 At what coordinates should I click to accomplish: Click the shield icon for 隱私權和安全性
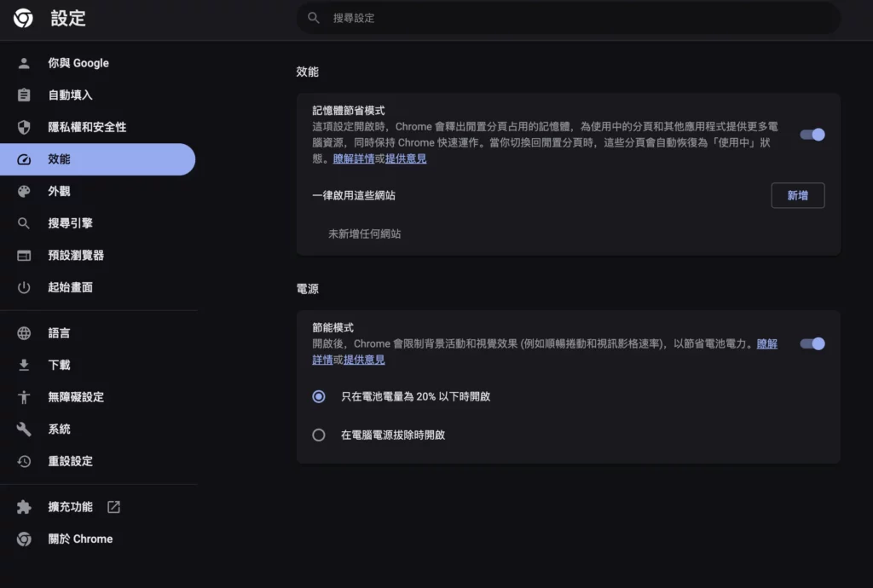tap(24, 127)
